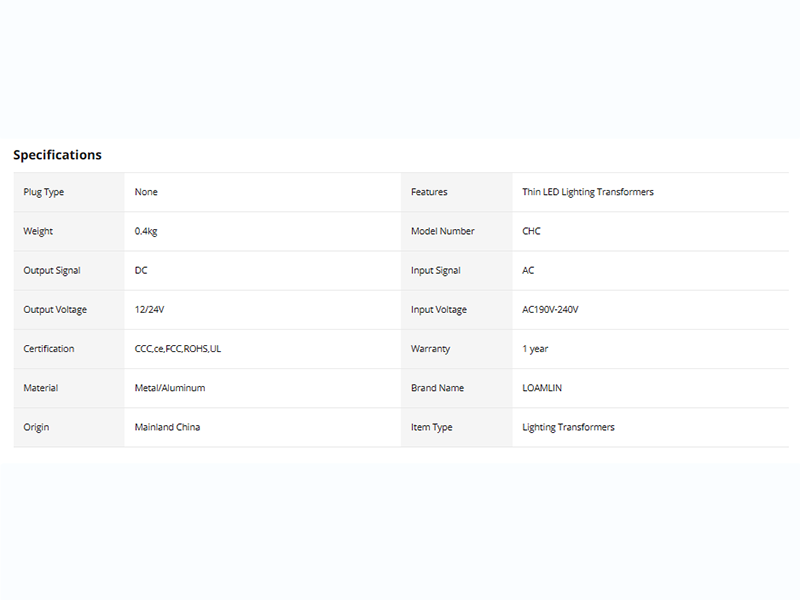Image resolution: width=800 pixels, height=600 pixels.
Task: Select the CCC,ce,FCC,ROHS,UL certification text
Action: coord(178,349)
